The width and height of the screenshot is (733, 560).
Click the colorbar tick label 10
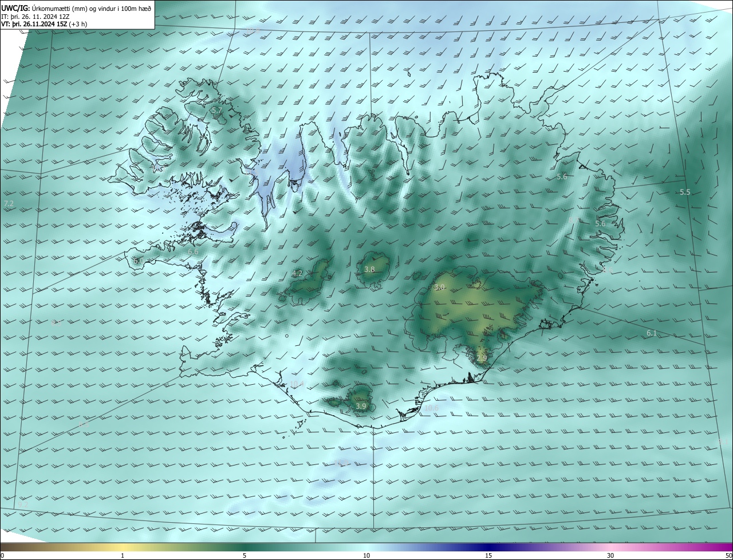(x=366, y=555)
